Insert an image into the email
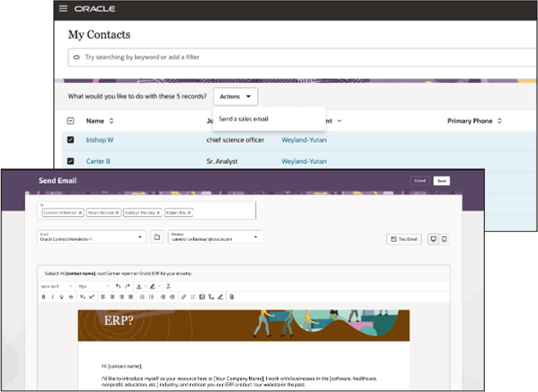Viewport: 538px width, 392px height. [202, 297]
